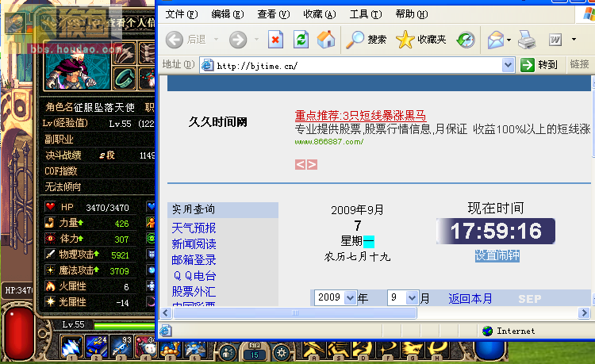Click the IE icon in the status bar
The width and height of the screenshot is (595, 364).
pos(166,331)
